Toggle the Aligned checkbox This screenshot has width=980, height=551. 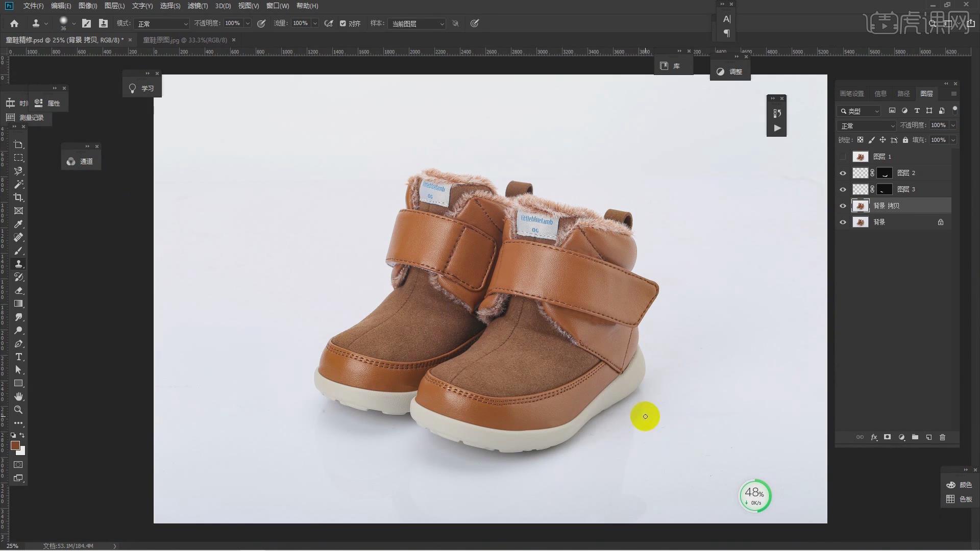(x=343, y=23)
